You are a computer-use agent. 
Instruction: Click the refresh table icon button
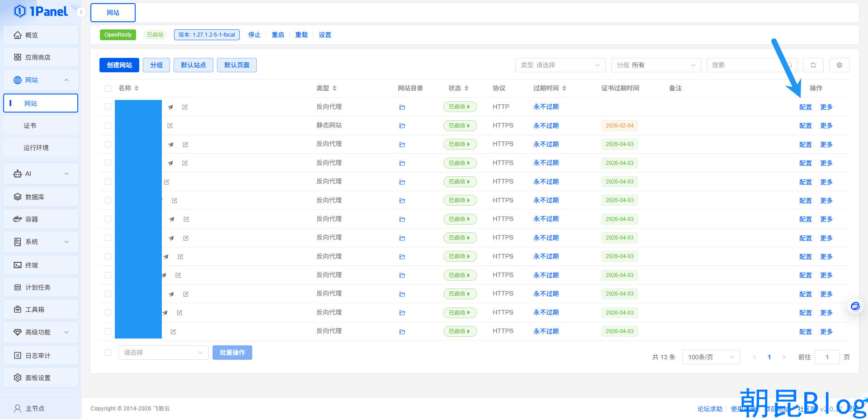pyautogui.click(x=813, y=65)
